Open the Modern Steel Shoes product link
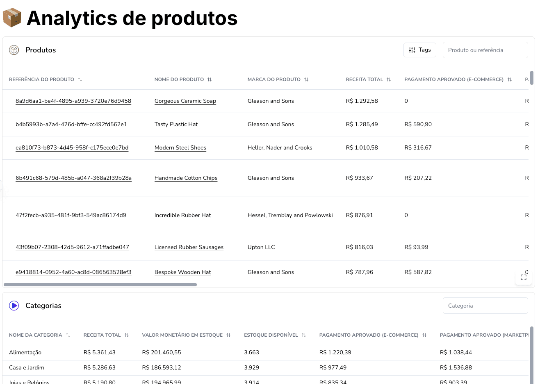This screenshot has width=540, height=392. (x=180, y=148)
